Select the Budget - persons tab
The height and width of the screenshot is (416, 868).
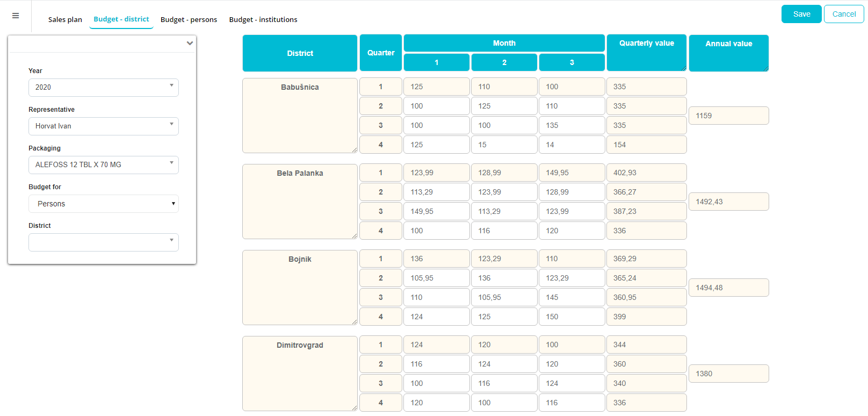[189, 19]
